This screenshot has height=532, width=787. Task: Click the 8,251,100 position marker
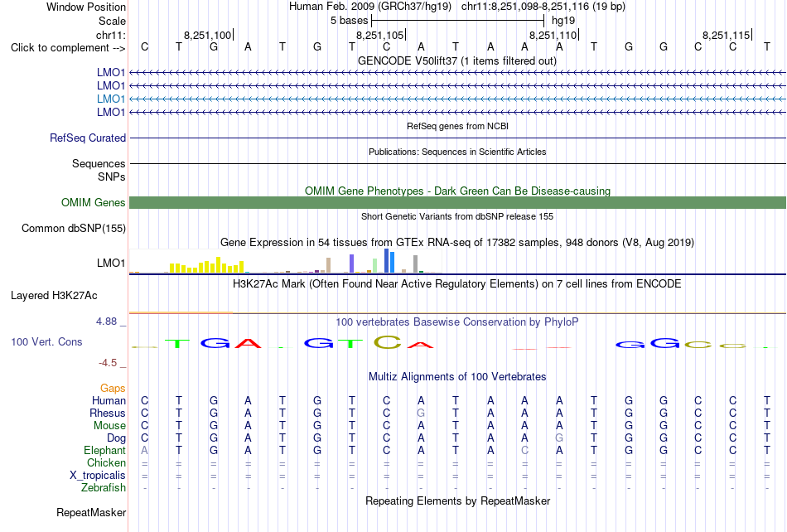(x=207, y=35)
